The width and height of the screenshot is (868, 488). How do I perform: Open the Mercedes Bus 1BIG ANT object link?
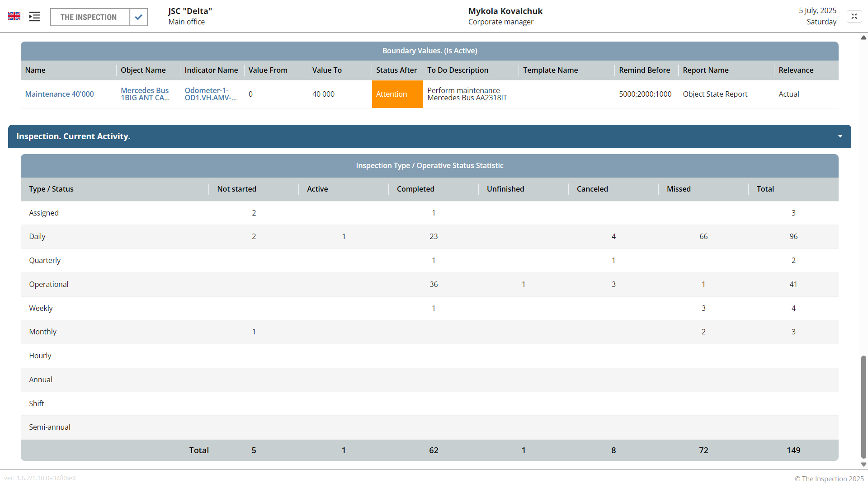pos(145,94)
